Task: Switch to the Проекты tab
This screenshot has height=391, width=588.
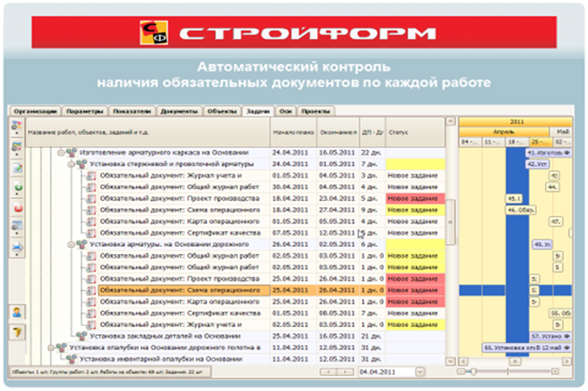Action: 315,112
